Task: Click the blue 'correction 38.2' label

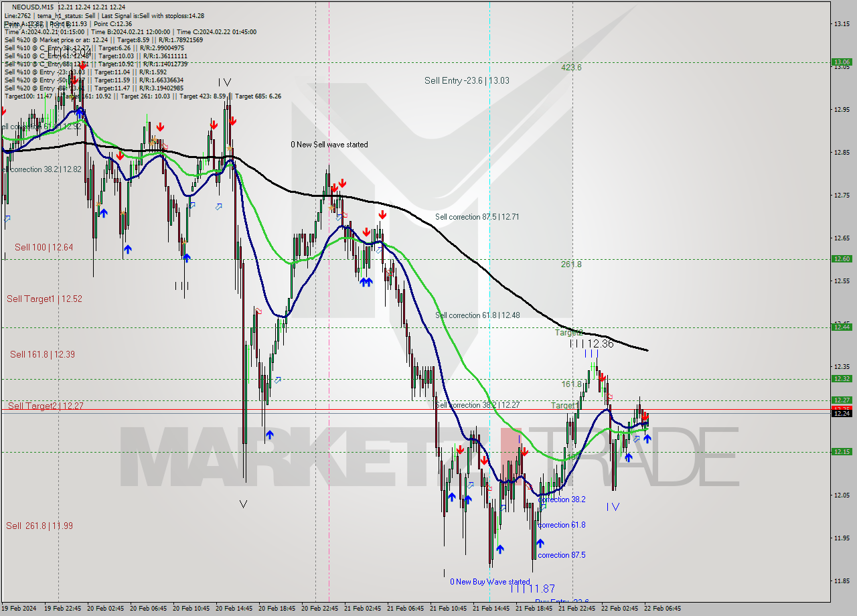Action: tap(561, 499)
